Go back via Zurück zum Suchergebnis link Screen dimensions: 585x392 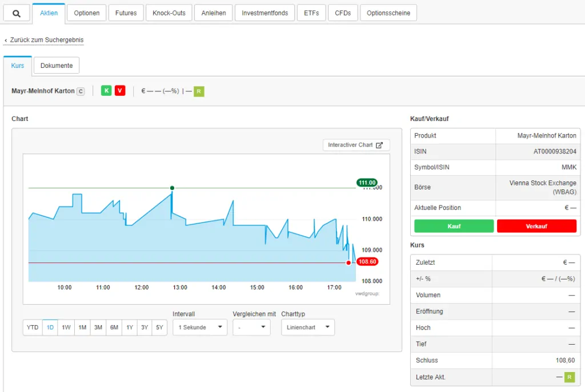pos(44,40)
